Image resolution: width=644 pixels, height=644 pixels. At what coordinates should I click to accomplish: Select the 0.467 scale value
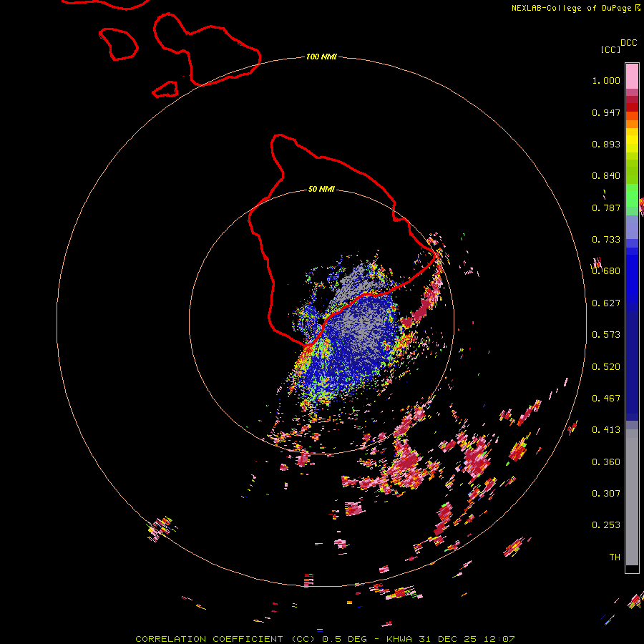pos(606,399)
